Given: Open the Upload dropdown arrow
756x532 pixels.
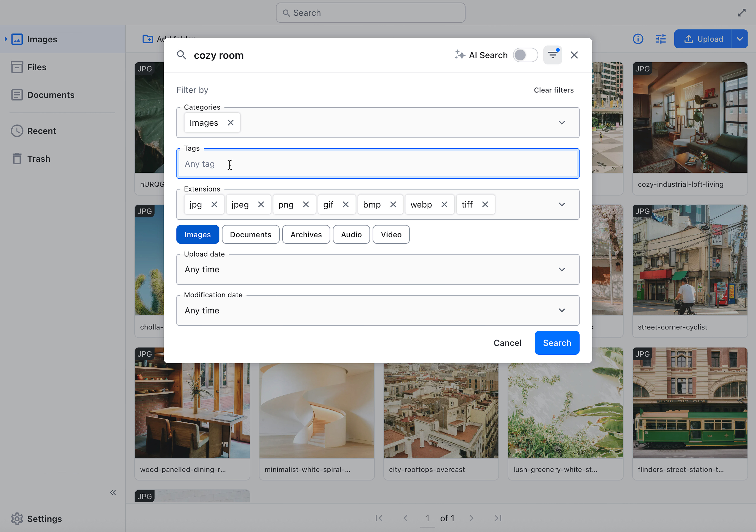Looking at the screenshot, I should point(740,39).
